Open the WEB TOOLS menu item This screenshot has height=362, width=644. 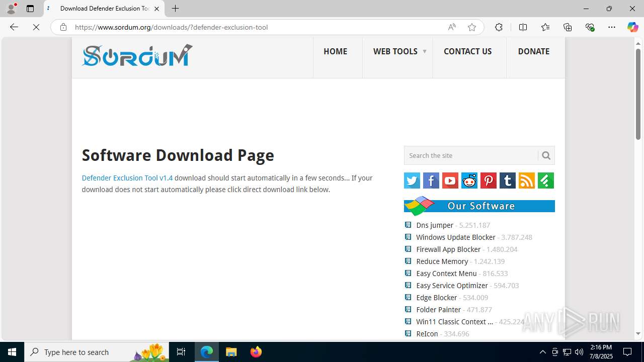point(395,51)
